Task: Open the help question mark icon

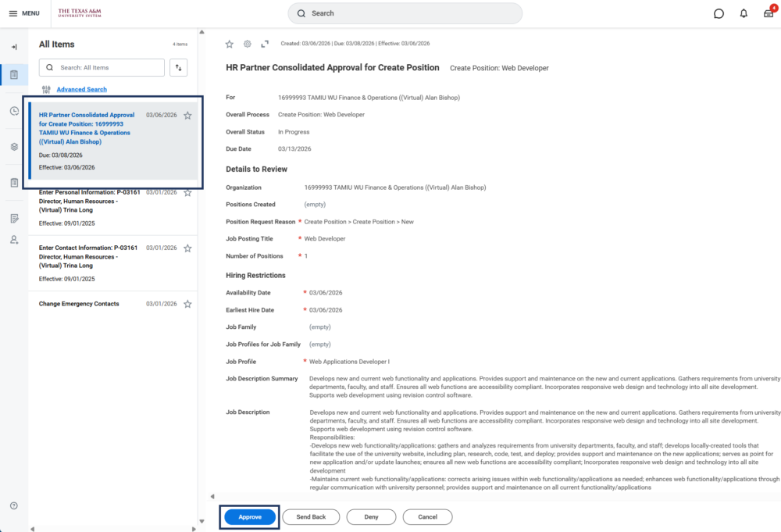Action: [x=14, y=506]
